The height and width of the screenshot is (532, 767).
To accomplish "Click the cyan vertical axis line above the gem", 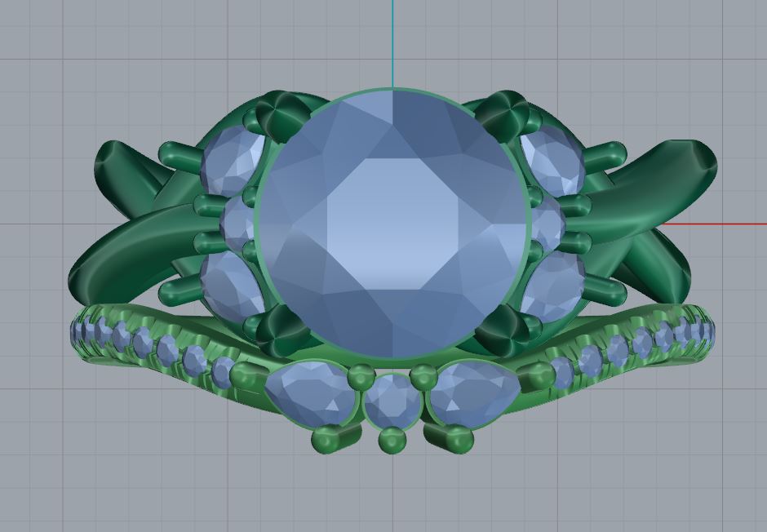I will tap(392, 44).
